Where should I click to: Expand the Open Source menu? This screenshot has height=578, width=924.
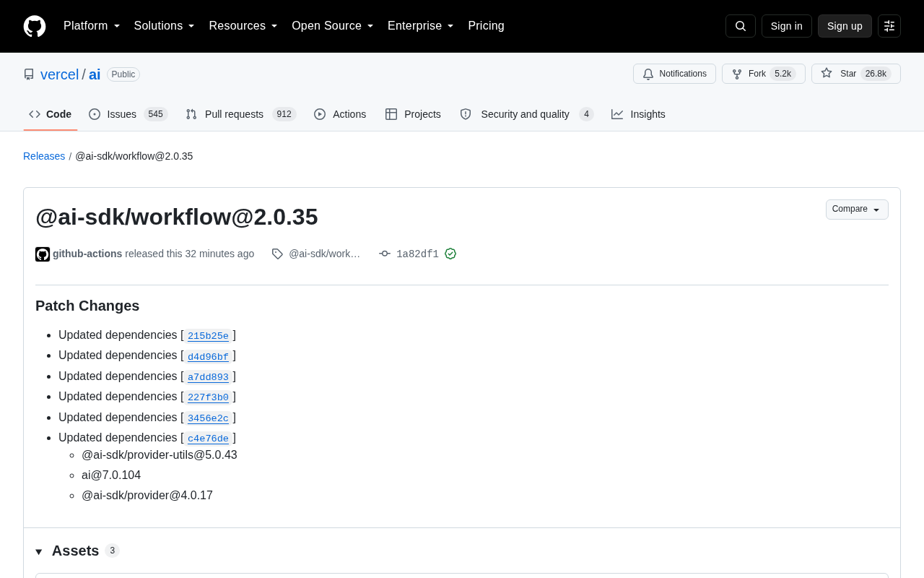(333, 26)
